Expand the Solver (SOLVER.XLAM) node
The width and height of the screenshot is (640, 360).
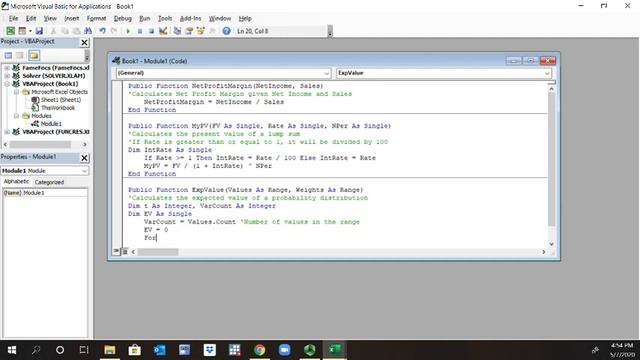tap(7, 76)
